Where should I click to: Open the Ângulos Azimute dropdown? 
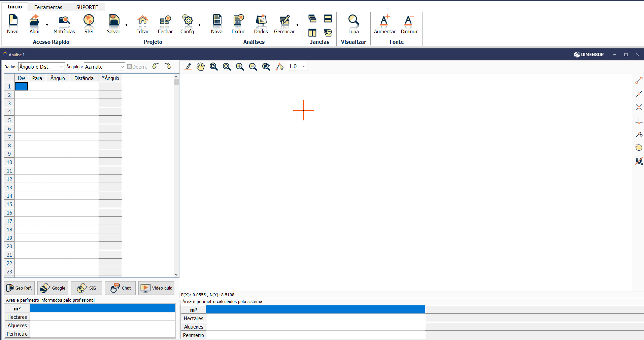(122, 67)
